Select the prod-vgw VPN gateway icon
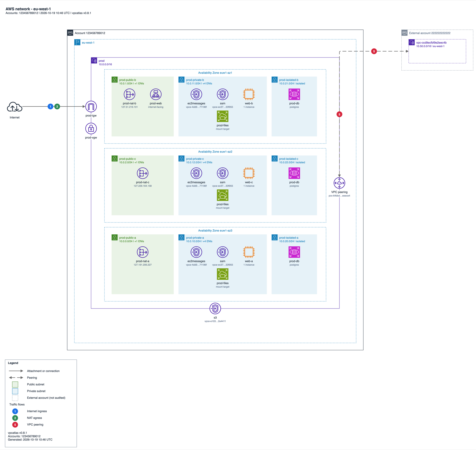The width and height of the screenshot is (476, 450). pyautogui.click(x=91, y=129)
